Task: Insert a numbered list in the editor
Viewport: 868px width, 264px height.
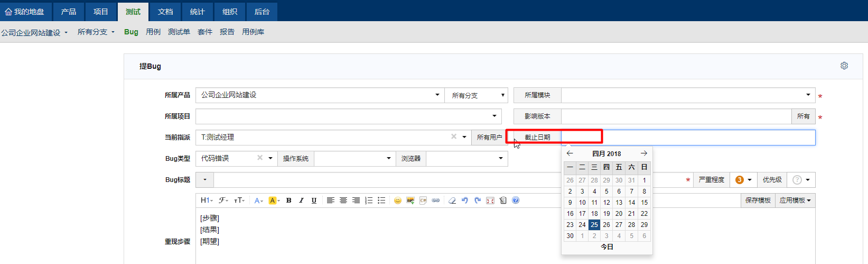Action: click(369, 201)
